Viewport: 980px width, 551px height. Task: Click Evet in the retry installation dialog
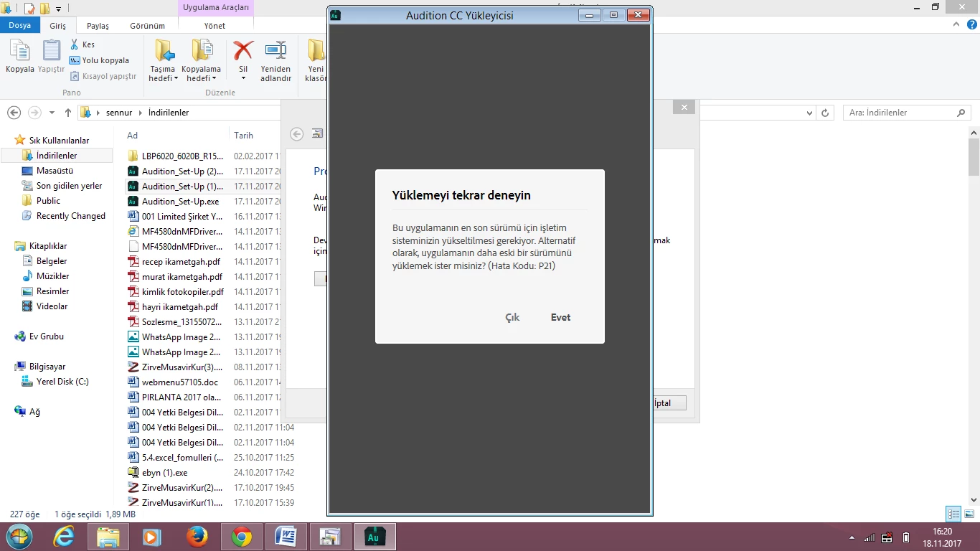[x=560, y=317]
